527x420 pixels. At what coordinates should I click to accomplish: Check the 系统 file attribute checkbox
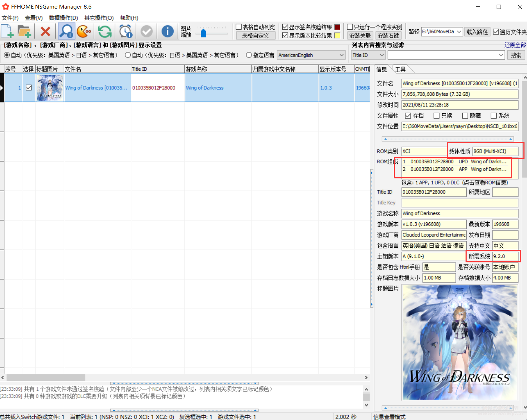tap(493, 115)
